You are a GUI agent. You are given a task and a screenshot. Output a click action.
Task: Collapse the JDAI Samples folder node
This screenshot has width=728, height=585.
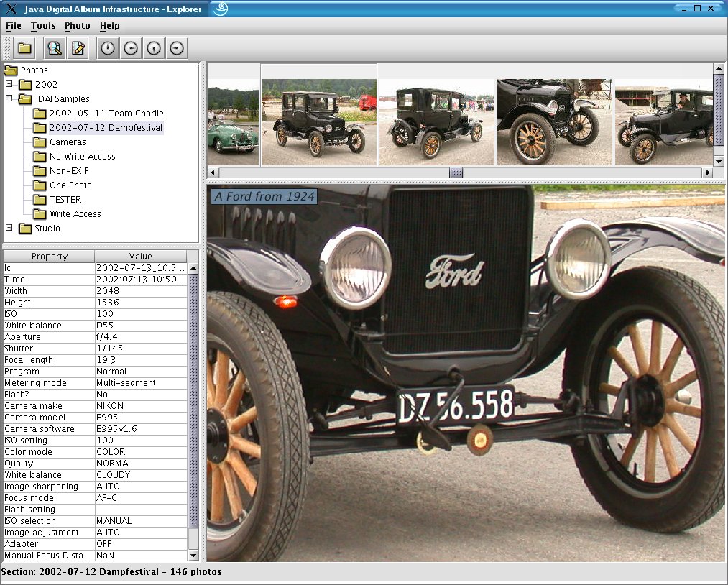(9, 98)
